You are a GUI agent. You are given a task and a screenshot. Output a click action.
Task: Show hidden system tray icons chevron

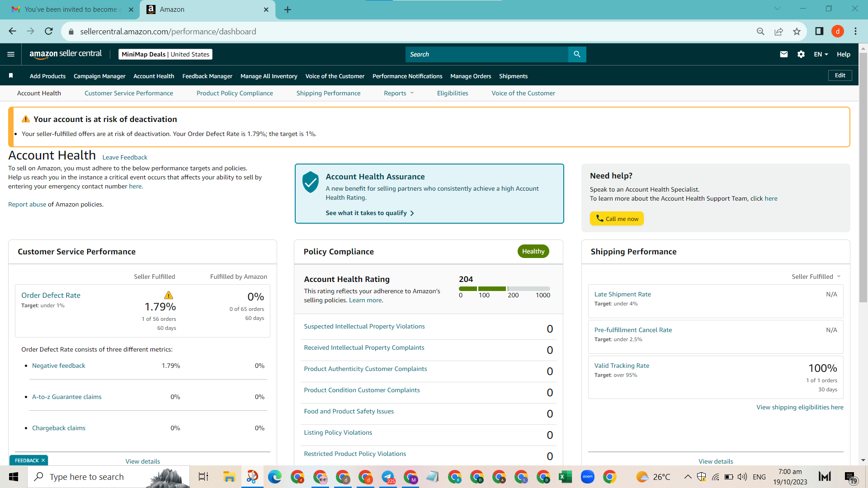(688, 477)
